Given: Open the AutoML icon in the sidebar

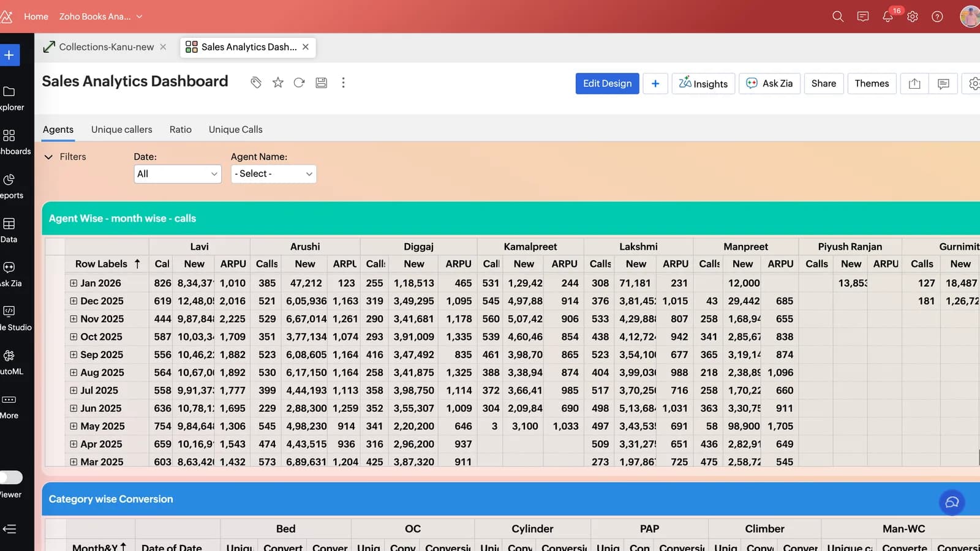Looking at the screenshot, I should pyautogui.click(x=9, y=355).
